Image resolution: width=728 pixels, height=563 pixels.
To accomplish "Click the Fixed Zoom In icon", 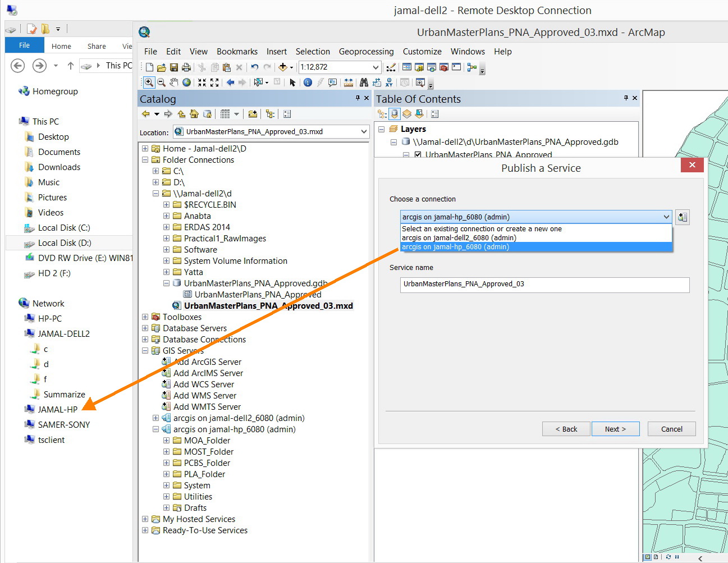I will (x=202, y=83).
